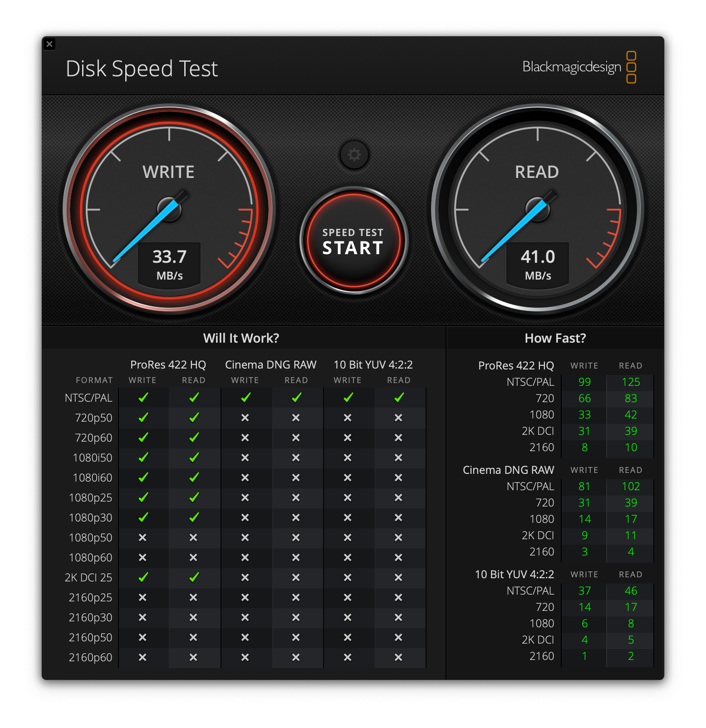706x728 pixels.
Task: Start the speed test
Action: coord(353,241)
